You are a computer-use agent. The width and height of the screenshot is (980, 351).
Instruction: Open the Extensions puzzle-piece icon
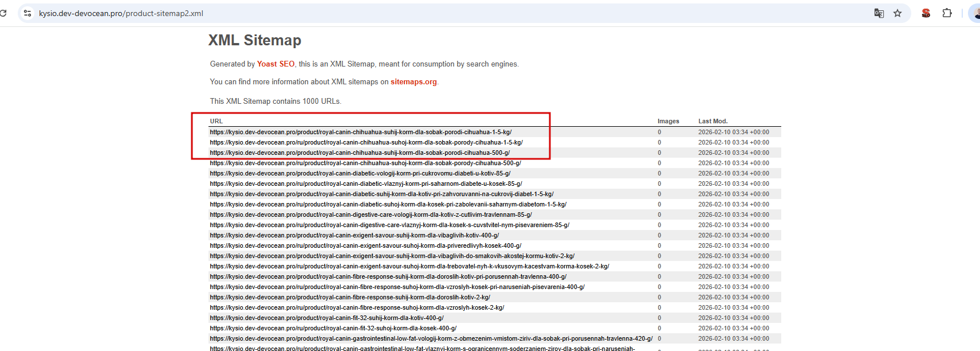947,13
